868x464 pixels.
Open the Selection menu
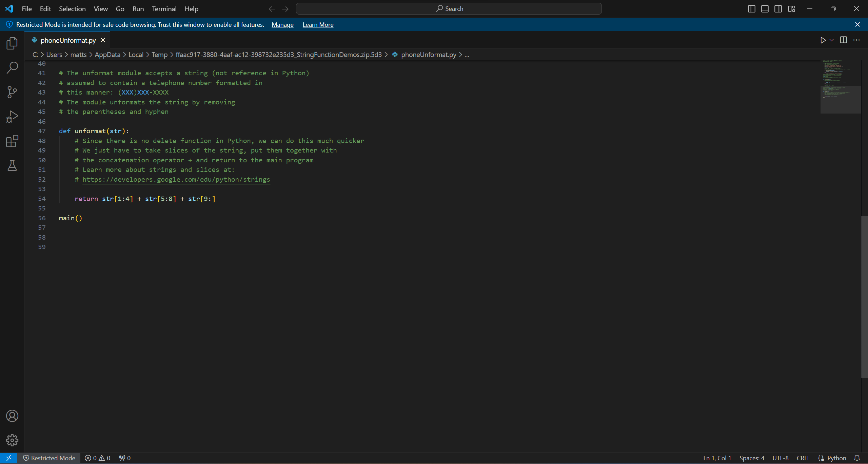(72, 9)
